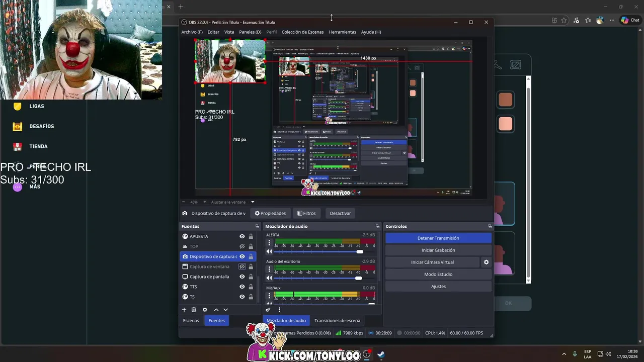Open the Vista menu

229,32
